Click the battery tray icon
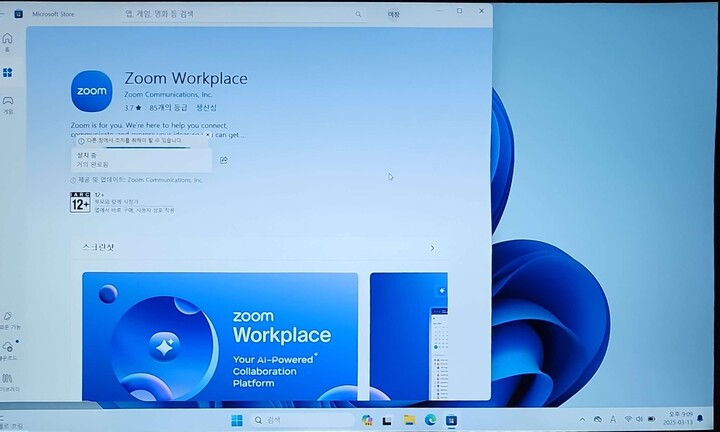The width and height of the screenshot is (720, 432). point(652,419)
